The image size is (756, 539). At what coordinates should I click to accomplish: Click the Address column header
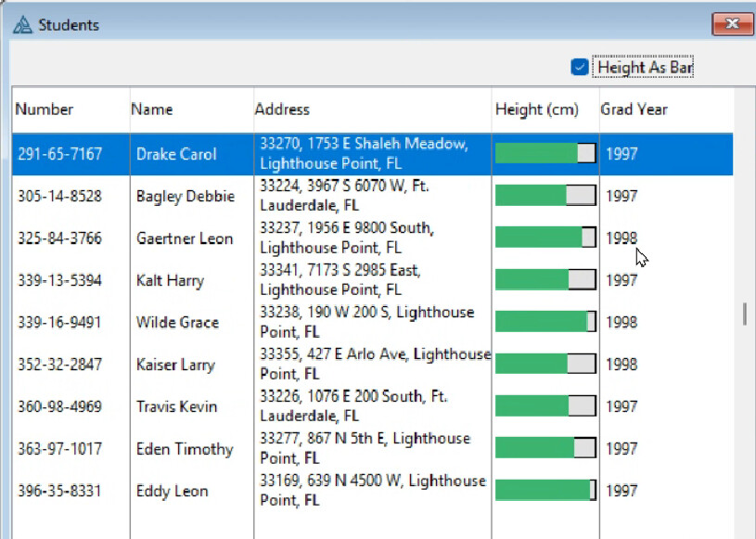point(282,109)
